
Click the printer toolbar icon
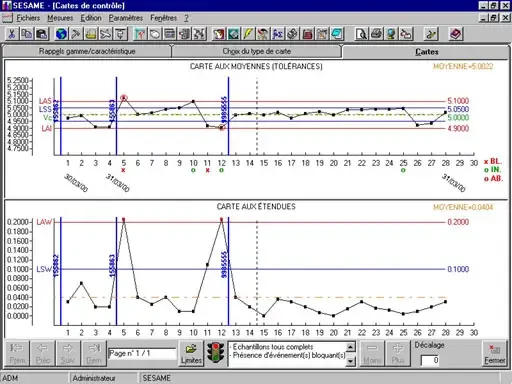(376, 34)
